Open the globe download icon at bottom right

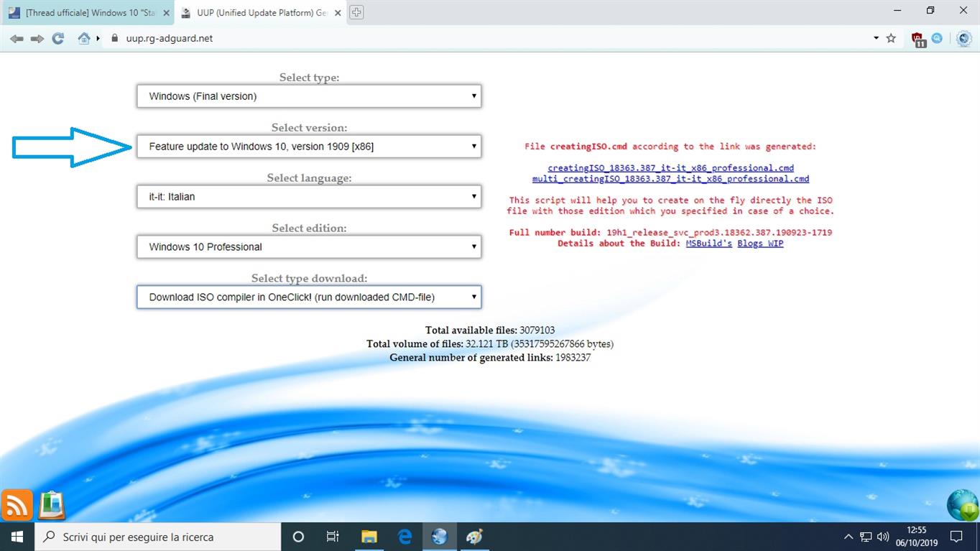[962, 505]
